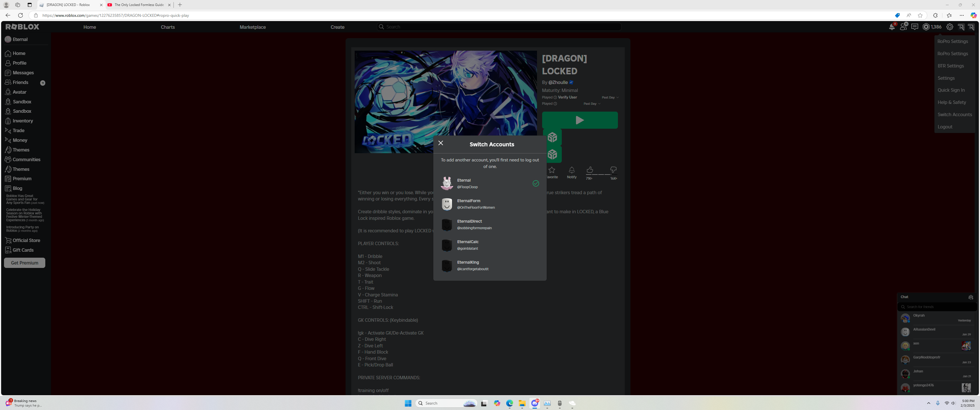Star this page in the address bar
This screenshot has width=980, height=410.
coord(920,15)
